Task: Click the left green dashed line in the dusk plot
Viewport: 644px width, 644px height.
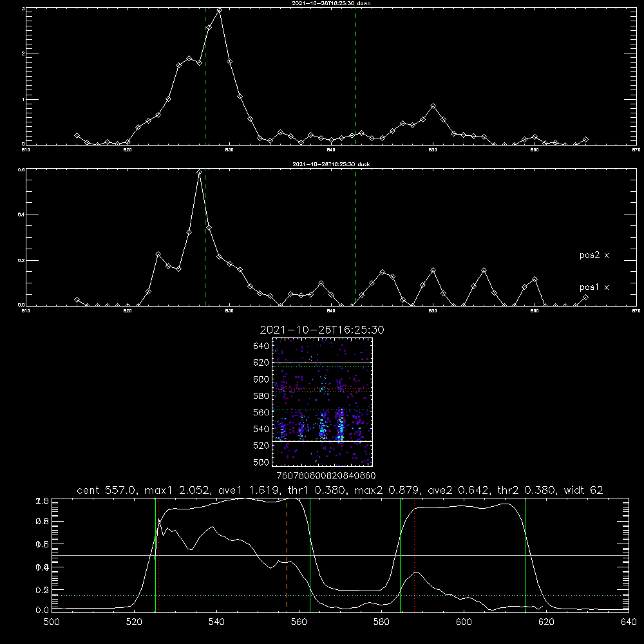Action: point(205,238)
